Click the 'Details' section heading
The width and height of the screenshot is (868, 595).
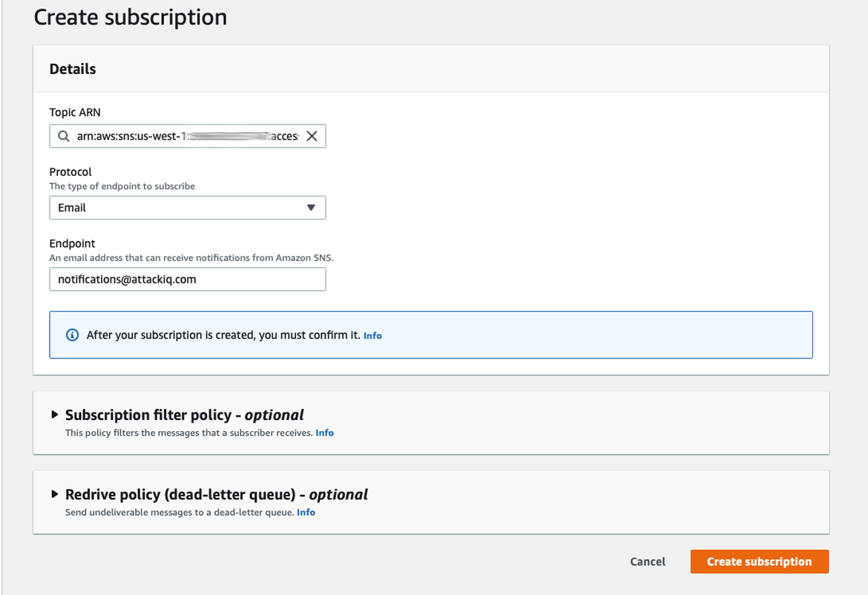(x=73, y=69)
